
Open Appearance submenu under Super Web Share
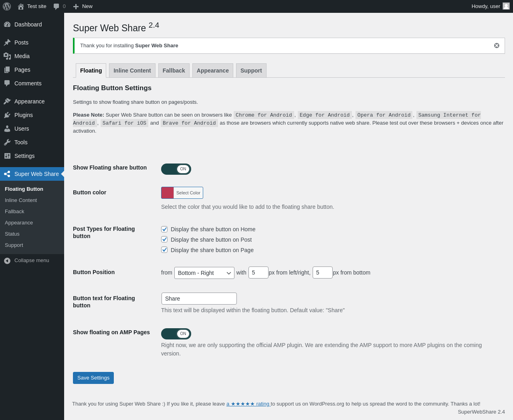(x=19, y=223)
